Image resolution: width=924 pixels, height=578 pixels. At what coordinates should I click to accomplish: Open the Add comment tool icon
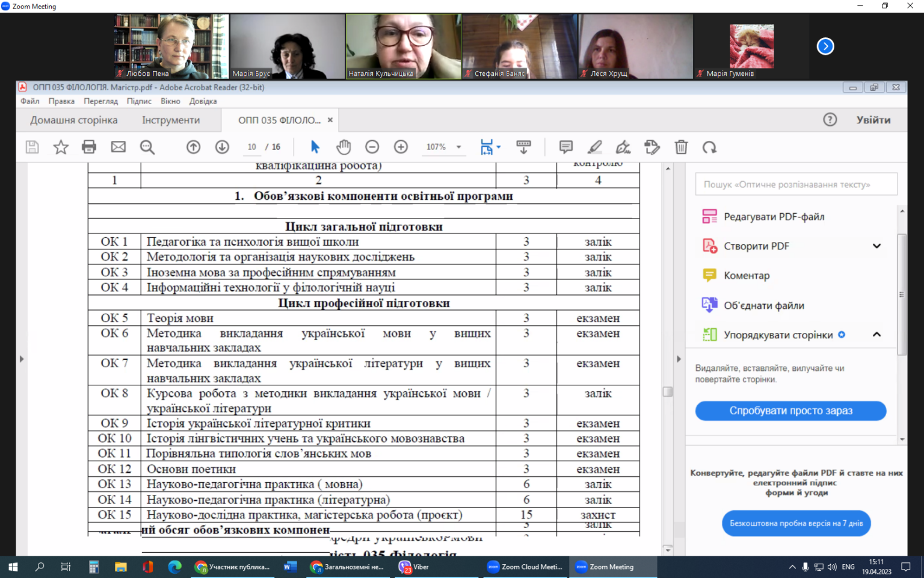(x=565, y=147)
